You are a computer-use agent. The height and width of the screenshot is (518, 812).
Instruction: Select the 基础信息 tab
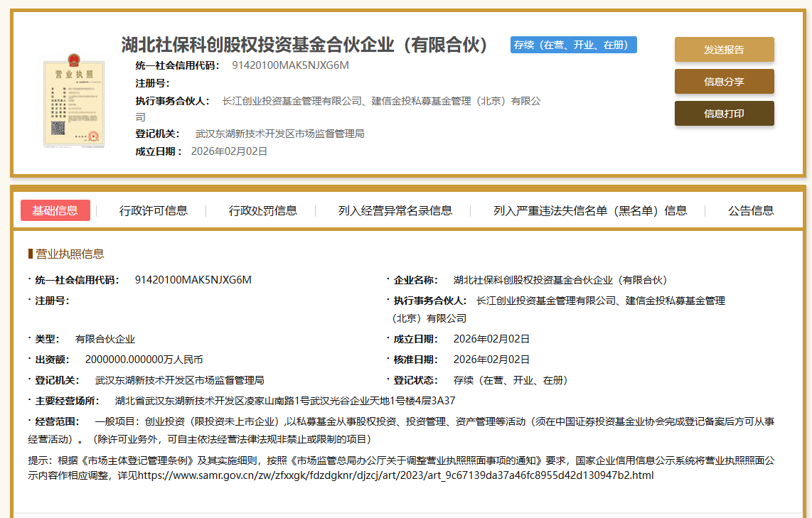click(x=55, y=210)
